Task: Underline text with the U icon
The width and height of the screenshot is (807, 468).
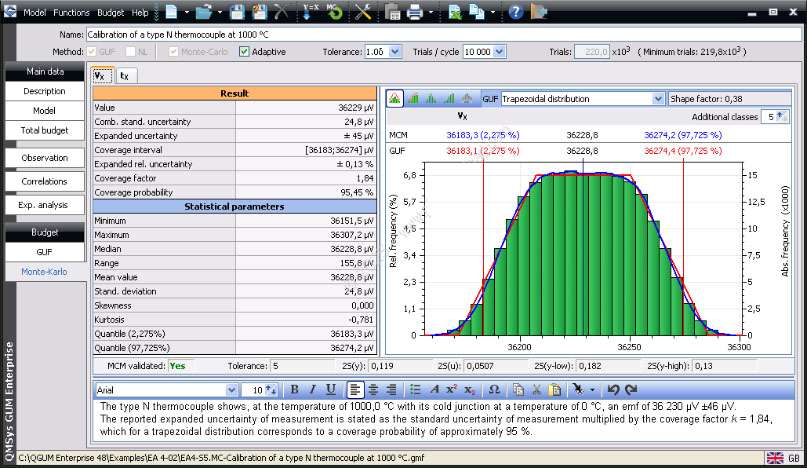Action: point(331,389)
